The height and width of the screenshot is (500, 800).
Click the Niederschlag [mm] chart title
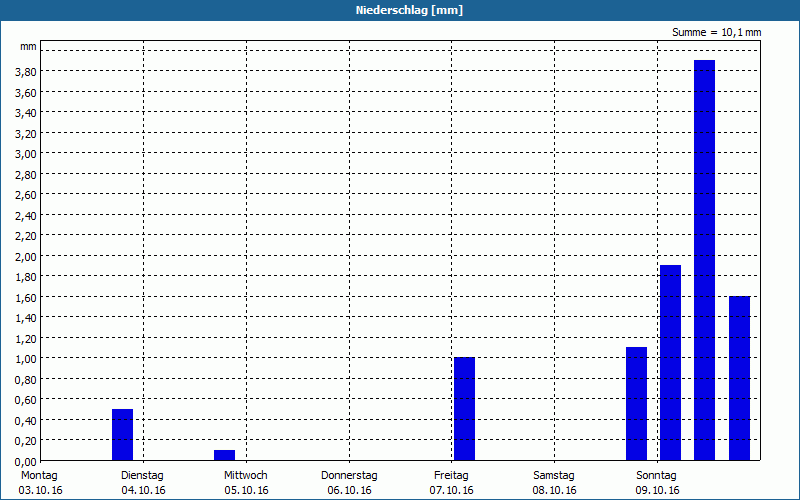coord(409,10)
